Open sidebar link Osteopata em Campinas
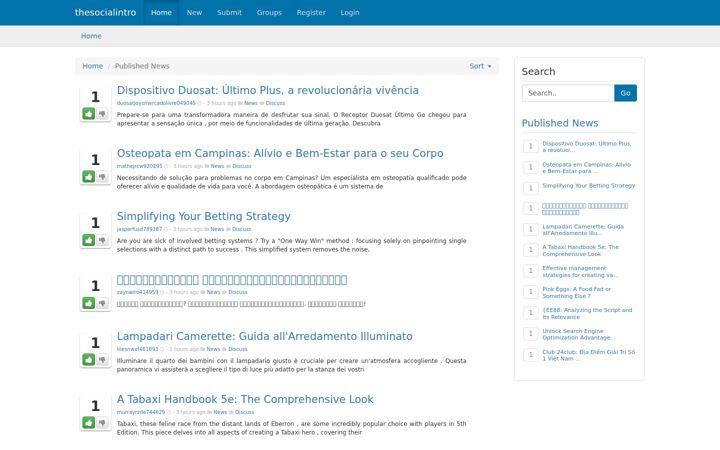 pyautogui.click(x=586, y=168)
